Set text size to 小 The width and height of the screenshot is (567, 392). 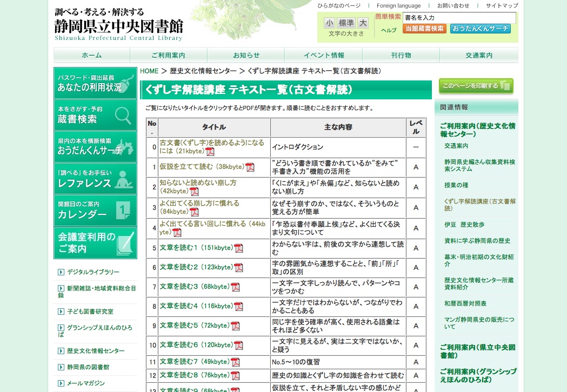point(329,23)
